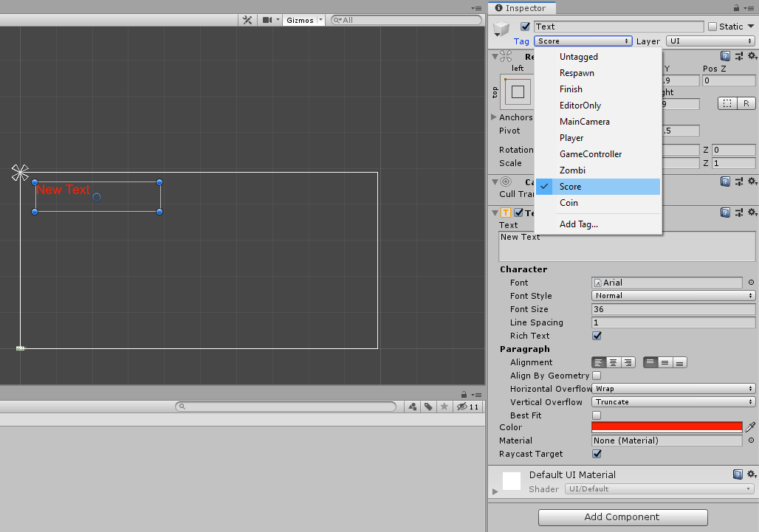Open the Text component help icon

point(725,213)
